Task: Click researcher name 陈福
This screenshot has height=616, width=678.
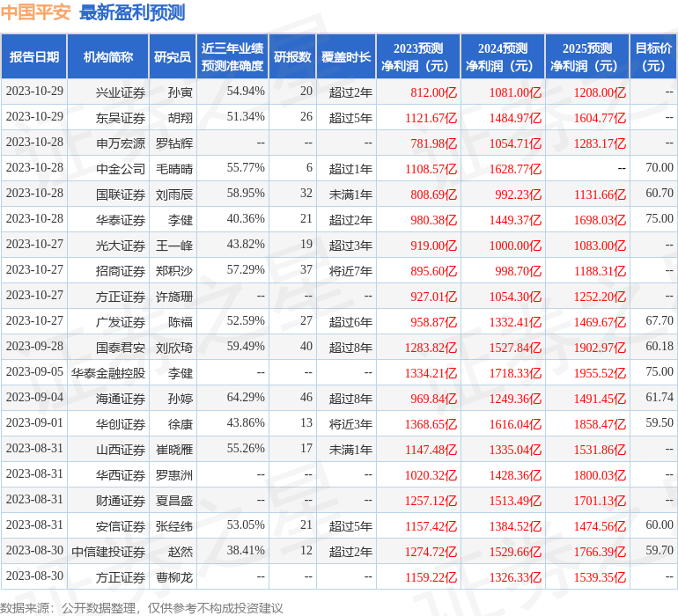Action: (x=181, y=322)
